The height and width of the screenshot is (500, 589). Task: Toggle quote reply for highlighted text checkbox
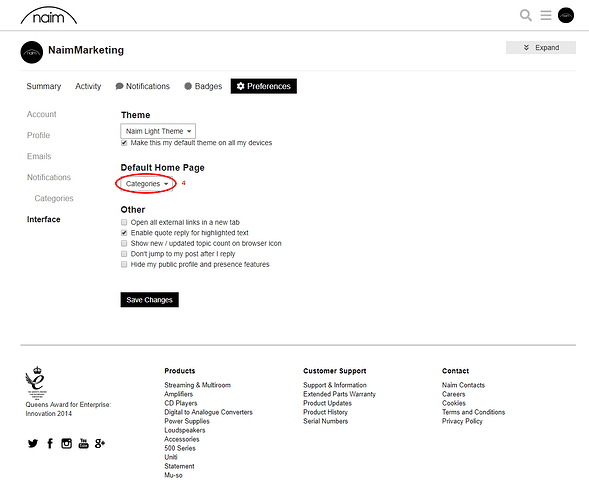[x=124, y=233]
